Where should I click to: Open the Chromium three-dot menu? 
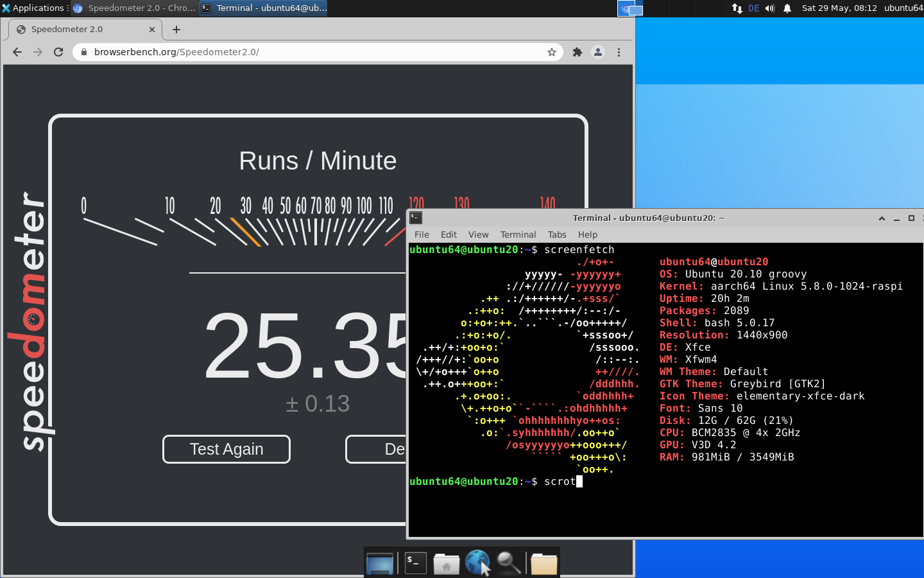coord(619,52)
